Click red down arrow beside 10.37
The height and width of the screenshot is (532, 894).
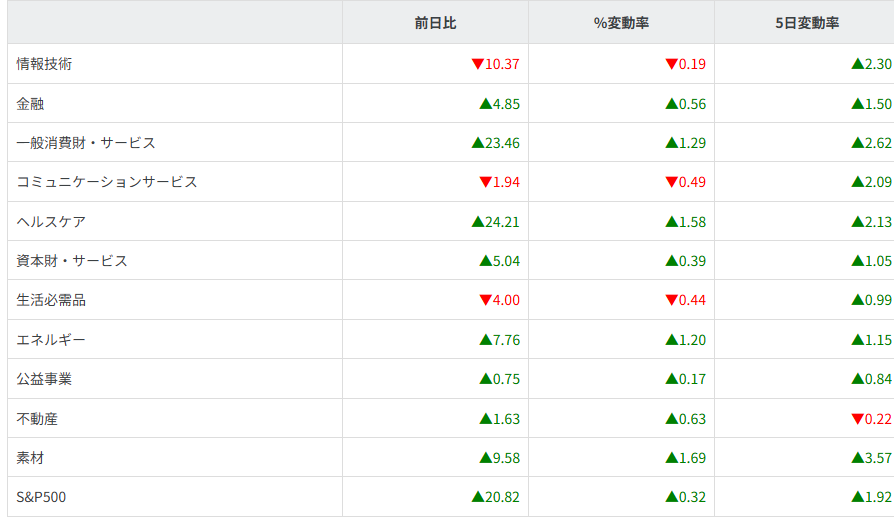pos(477,64)
